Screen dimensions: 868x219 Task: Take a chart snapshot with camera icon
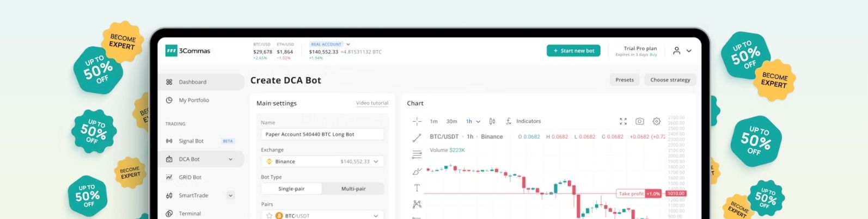(640, 121)
